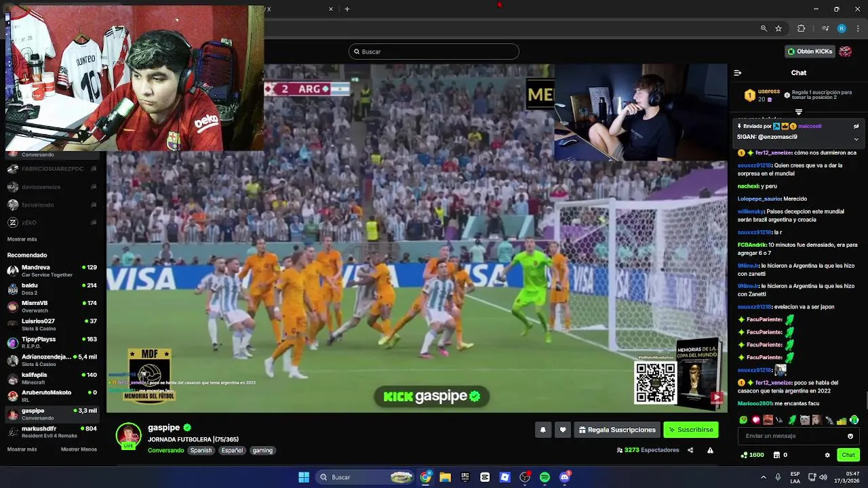
Task: Open the emoji picker in chat input
Action: pos(850,436)
